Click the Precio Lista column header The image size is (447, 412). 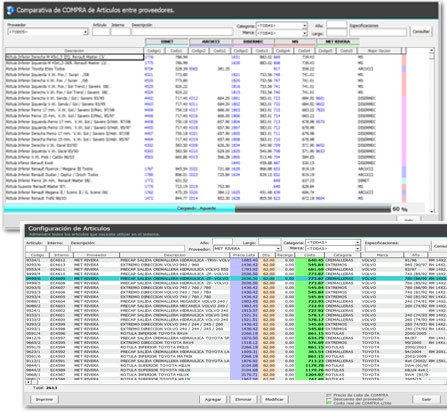(x=244, y=255)
